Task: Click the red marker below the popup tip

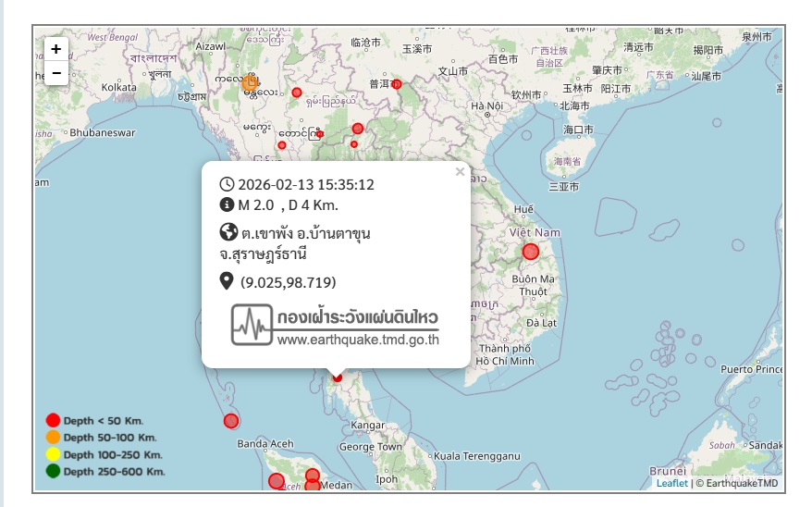Action: click(x=337, y=377)
